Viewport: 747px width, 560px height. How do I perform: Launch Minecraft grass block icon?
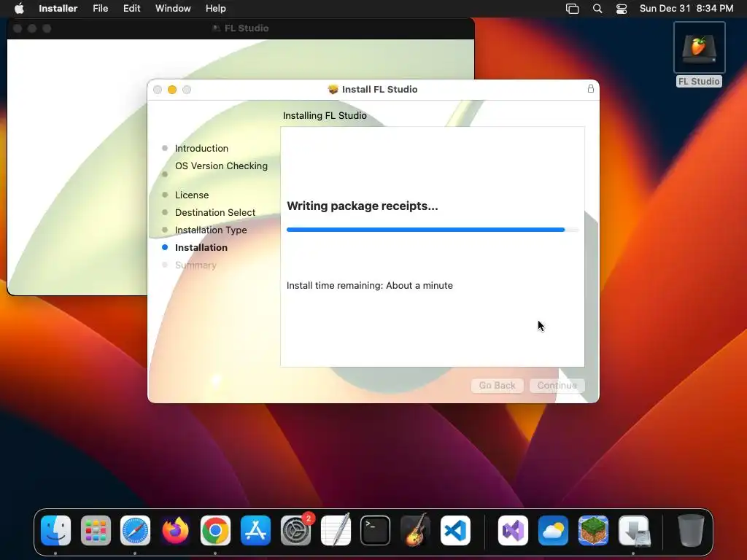pos(593,530)
